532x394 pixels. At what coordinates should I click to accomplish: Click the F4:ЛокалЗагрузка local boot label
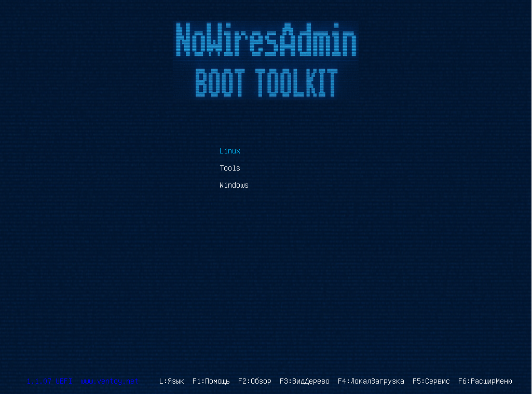click(371, 381)
